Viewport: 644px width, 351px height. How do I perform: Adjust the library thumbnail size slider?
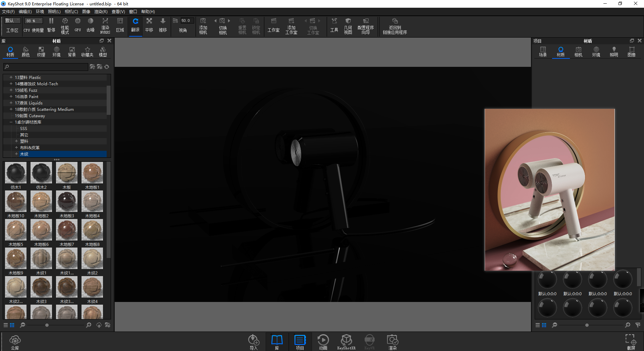coord(47,325)
